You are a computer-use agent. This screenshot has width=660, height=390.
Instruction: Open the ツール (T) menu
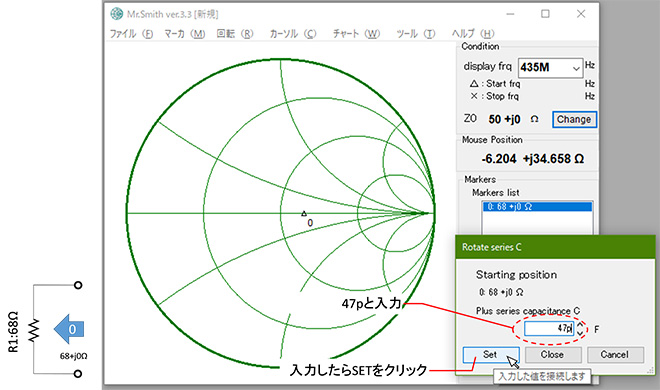[415, 34]
